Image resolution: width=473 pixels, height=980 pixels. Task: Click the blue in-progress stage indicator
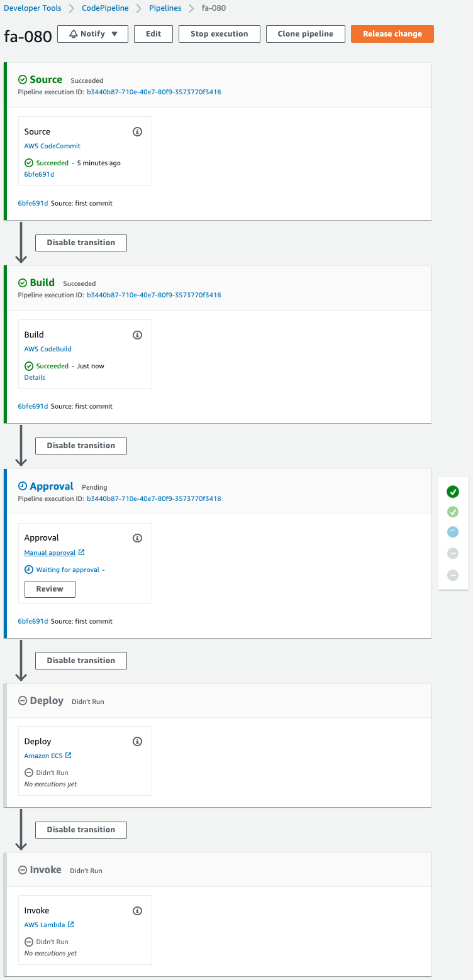[453, 532]
